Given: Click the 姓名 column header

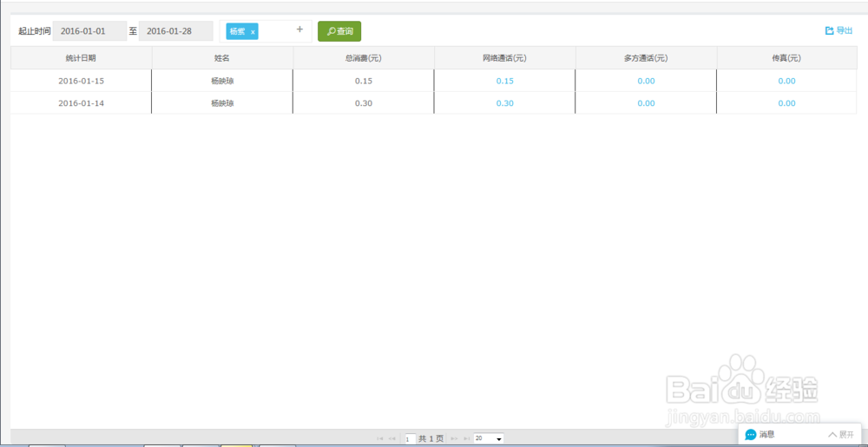Looking at the screenshot, I should [222, 57].
